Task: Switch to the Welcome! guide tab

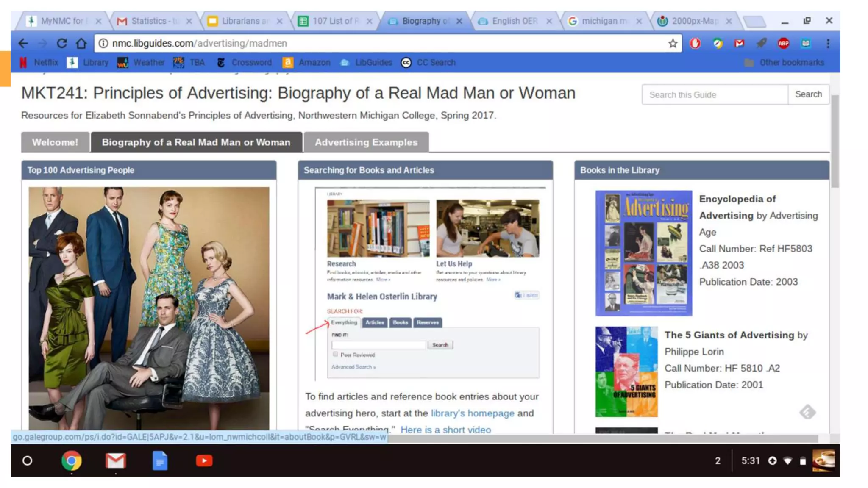Action: pos(55,142)
